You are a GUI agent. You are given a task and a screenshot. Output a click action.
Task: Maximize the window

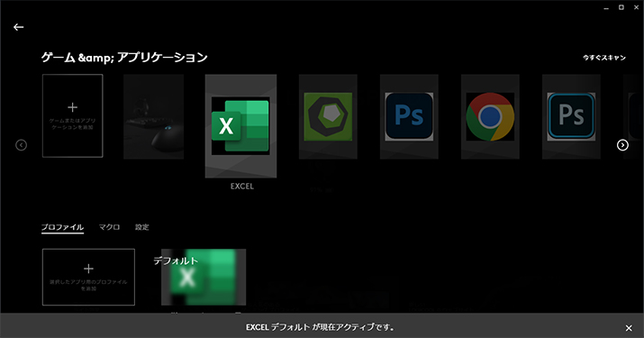pos(621,7)
